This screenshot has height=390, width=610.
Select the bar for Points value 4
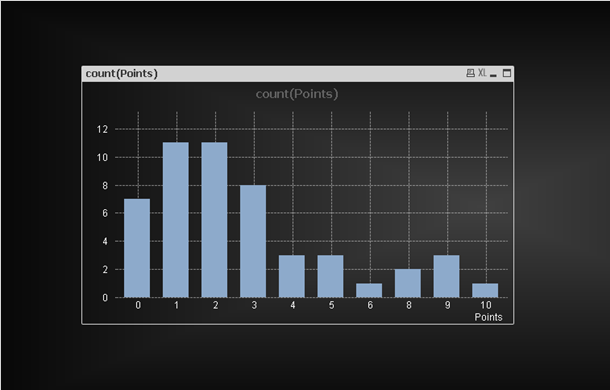tap(292, 276)
